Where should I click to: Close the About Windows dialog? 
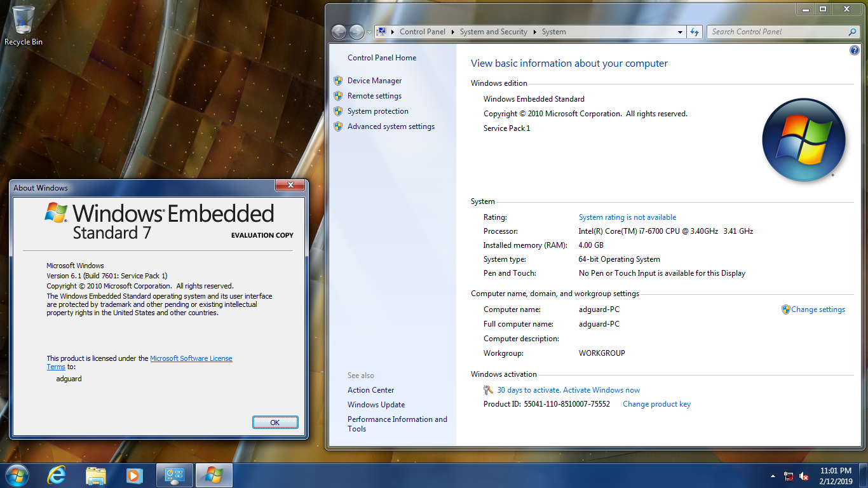tap(290, 185)
